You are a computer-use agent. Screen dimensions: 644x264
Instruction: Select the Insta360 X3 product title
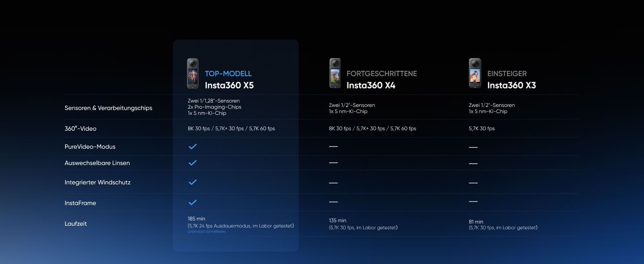click(512, 85)
